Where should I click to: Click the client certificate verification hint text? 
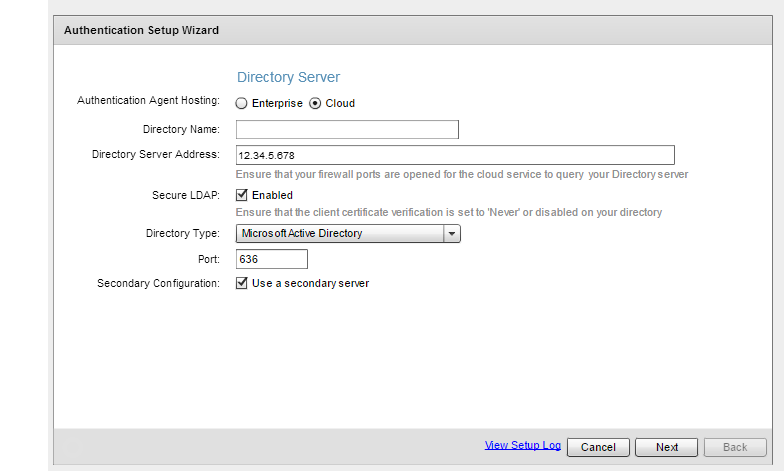point(448,212)
